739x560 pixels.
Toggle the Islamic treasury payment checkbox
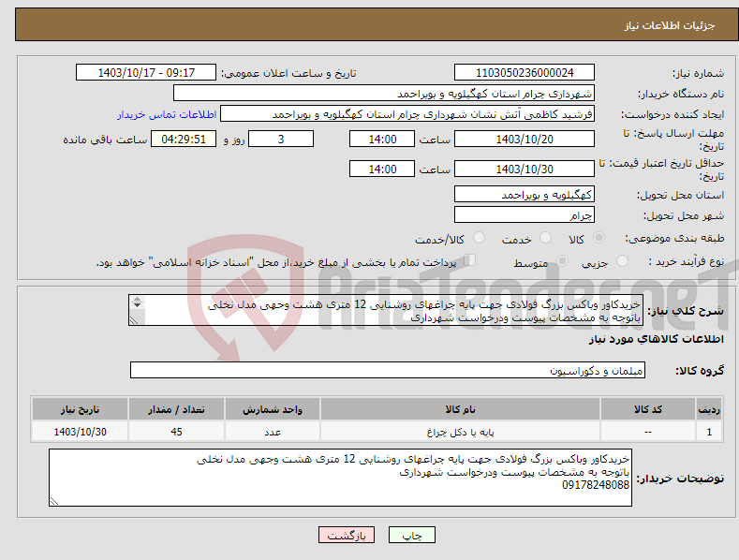point(470,260)
